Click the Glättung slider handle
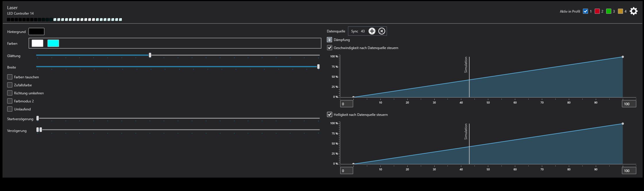 pos(150,55)
